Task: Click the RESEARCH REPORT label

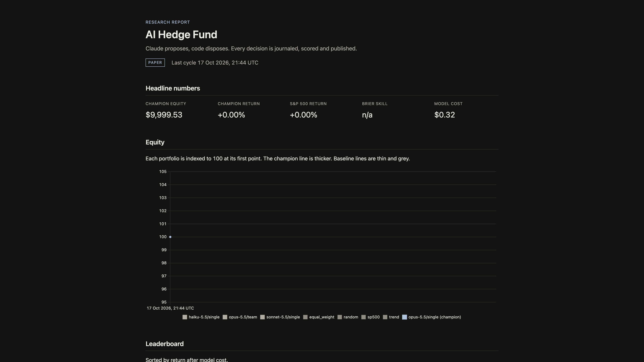Action: tap(168, 22)
